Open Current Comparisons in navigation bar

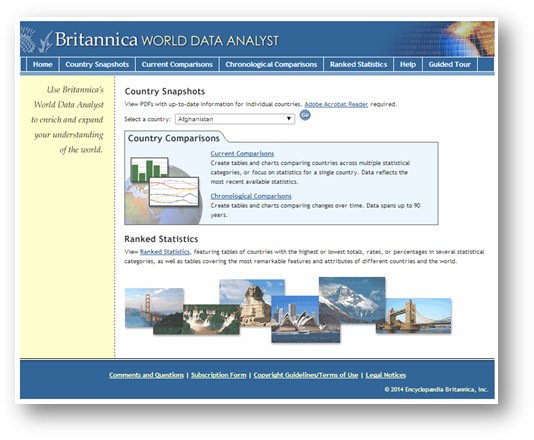point(177,64)
